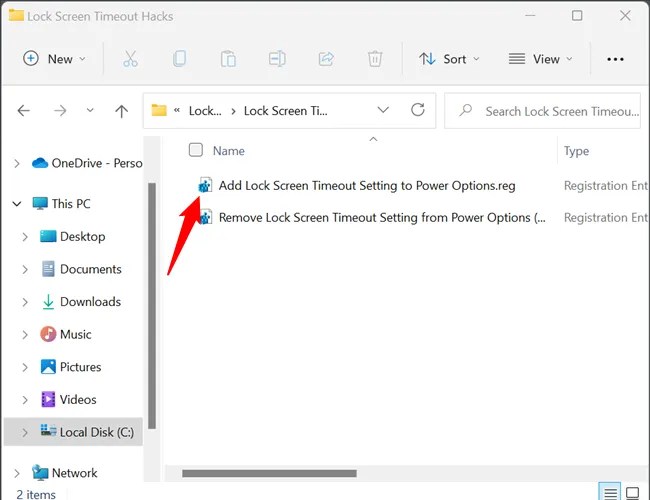Open the View dropdown menu
The width and height of the screenshot is (650, 500).
point(541,59)
